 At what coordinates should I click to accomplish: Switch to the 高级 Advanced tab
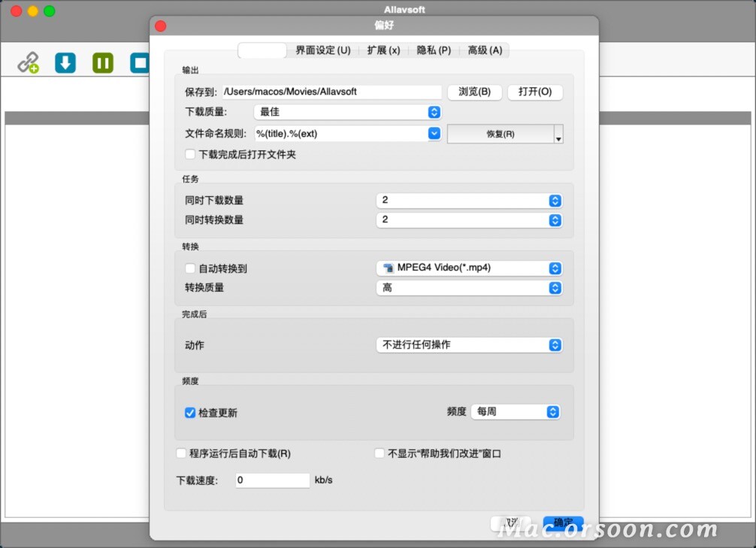485,50
